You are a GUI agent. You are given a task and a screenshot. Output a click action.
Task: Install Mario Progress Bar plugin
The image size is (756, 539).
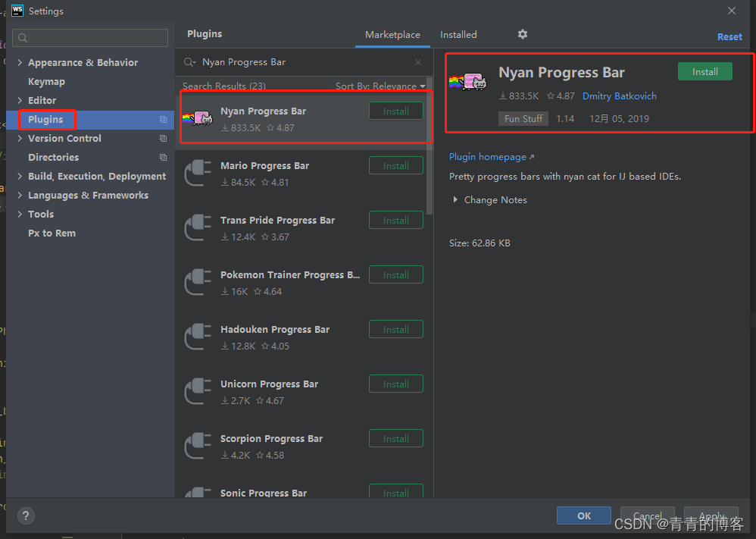pyautogui.click(x=396, y=165)
